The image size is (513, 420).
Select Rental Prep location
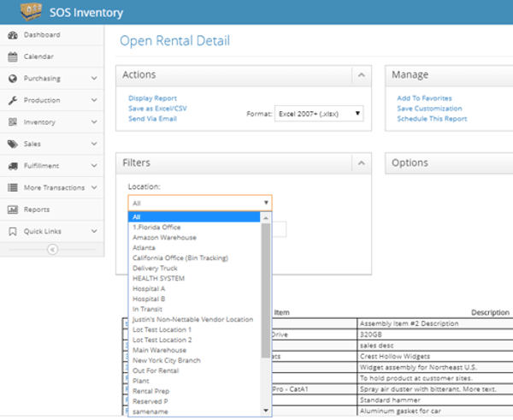(x=194, y=391)
